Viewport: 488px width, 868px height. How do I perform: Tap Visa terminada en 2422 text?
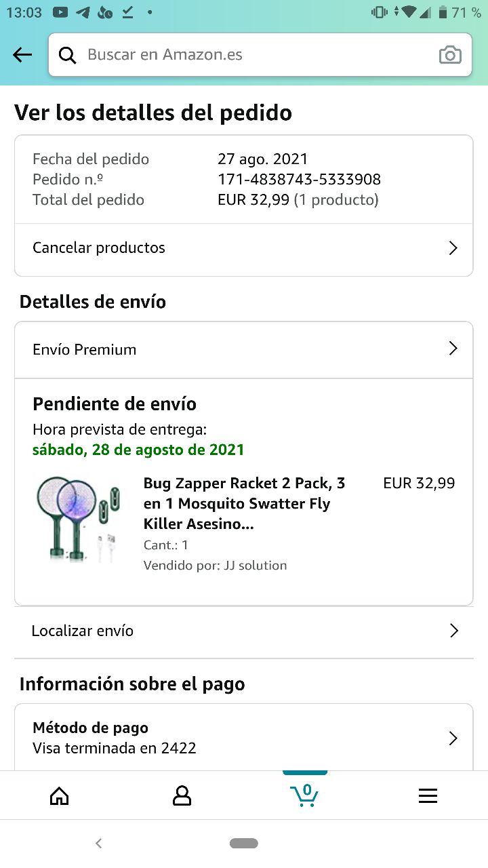pos(115,749)
